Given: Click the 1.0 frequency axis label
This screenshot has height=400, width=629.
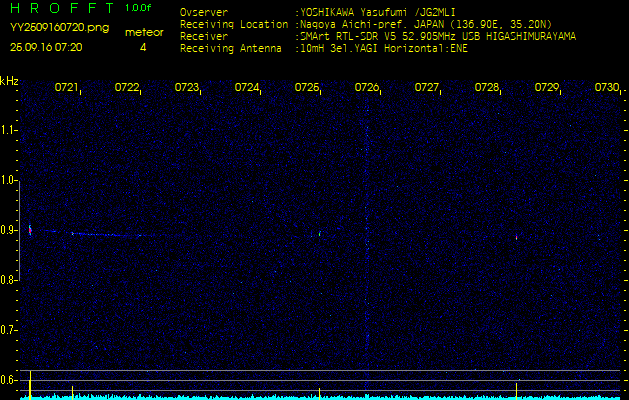Looking at the screenshot, I should click(x=8, y=181).
